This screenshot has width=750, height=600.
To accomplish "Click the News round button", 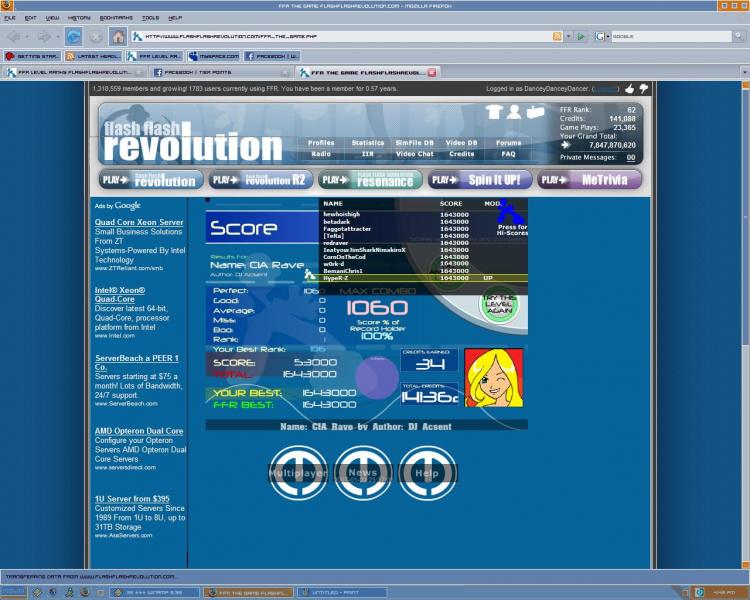I will click(x=363, y=473).
